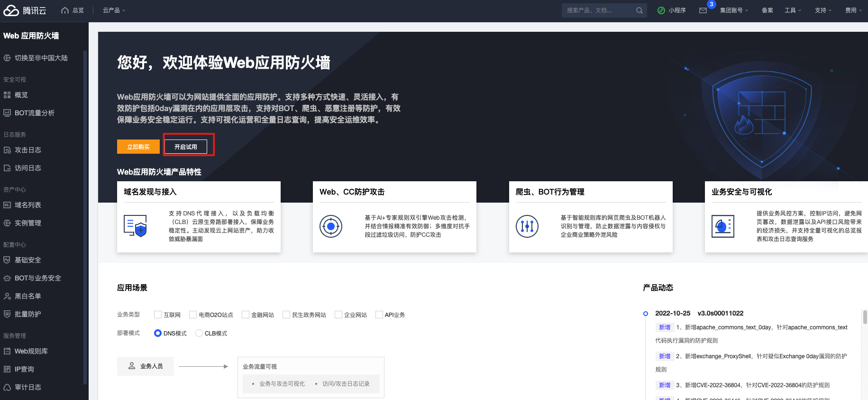Click the 业务人员 box

(x=146, y=366)
